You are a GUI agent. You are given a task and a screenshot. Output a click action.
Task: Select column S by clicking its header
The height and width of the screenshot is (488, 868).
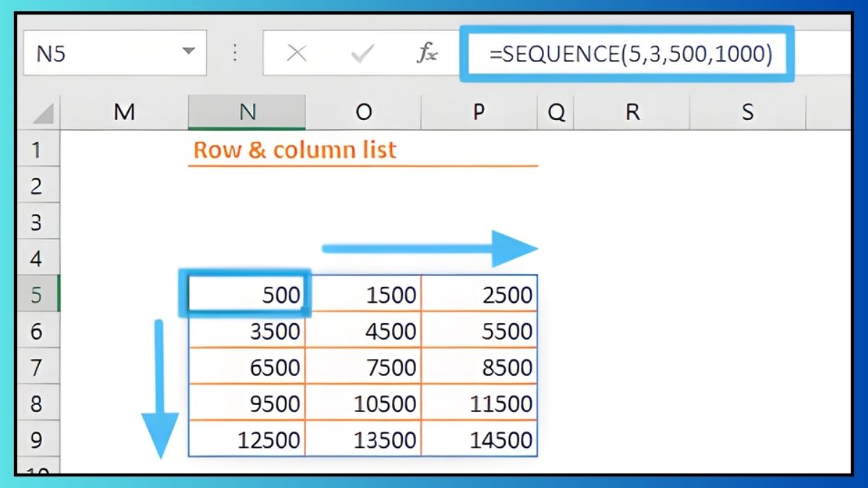pos(749,113)
